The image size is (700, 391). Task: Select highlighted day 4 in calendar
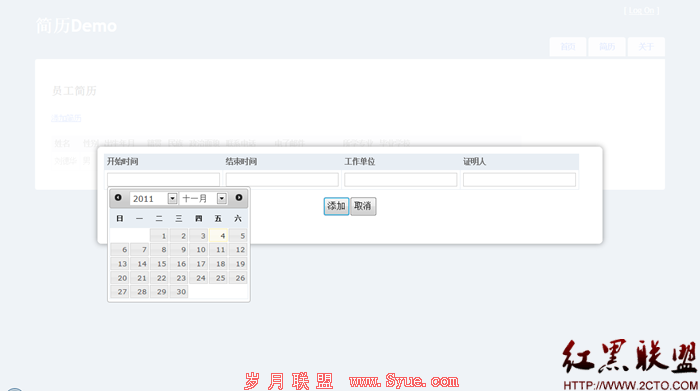coord(218,236)
